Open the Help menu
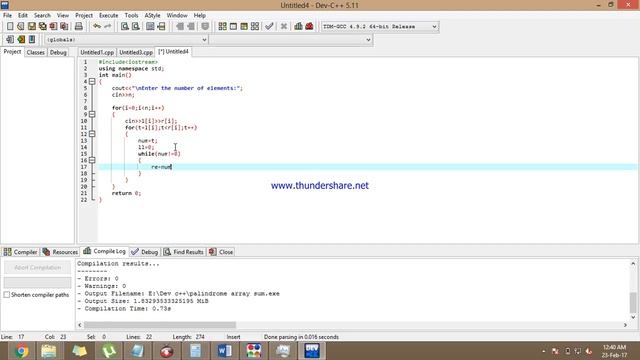This screenshot has height=360, width=640. click(x=200, y=16)
